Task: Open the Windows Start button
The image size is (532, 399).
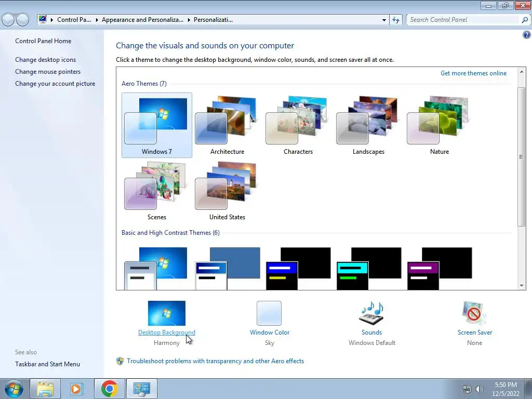Action: (x=14, y=389)
